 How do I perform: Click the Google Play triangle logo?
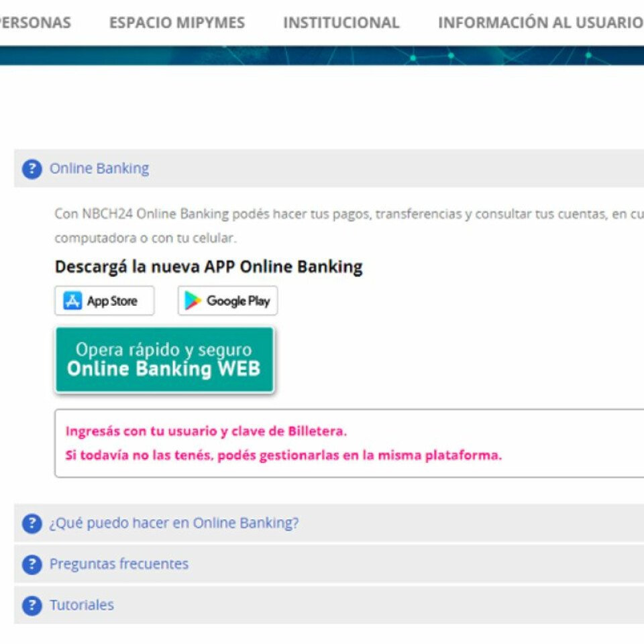click(x=193, y=301)
